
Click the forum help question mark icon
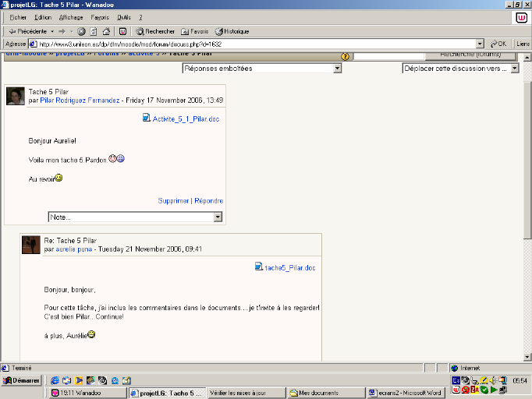(x=345, y=56)
